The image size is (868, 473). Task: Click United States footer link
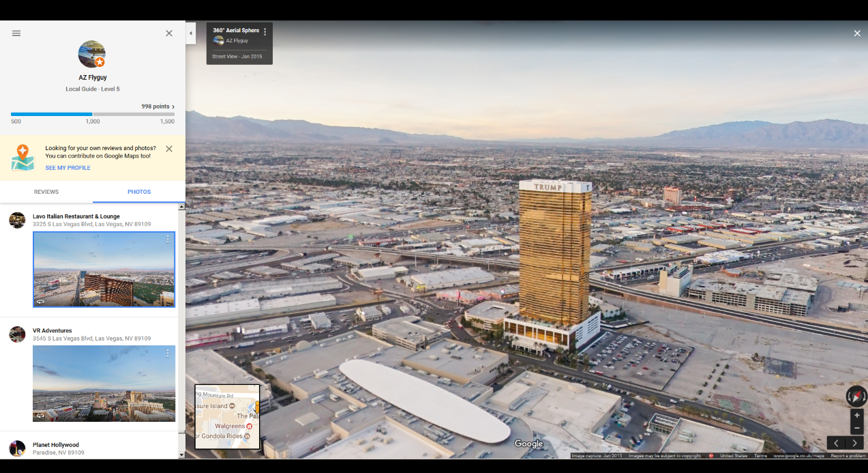point(734,456)
